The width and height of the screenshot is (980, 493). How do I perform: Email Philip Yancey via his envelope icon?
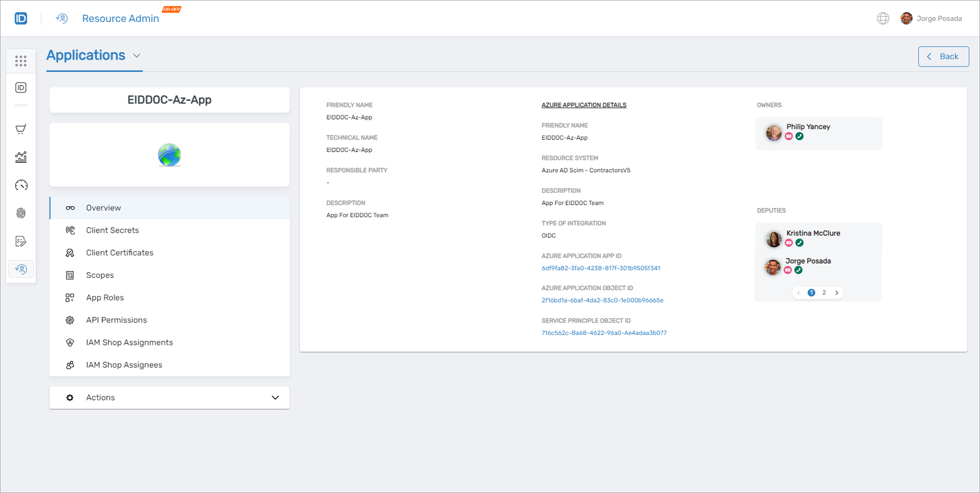788,136
